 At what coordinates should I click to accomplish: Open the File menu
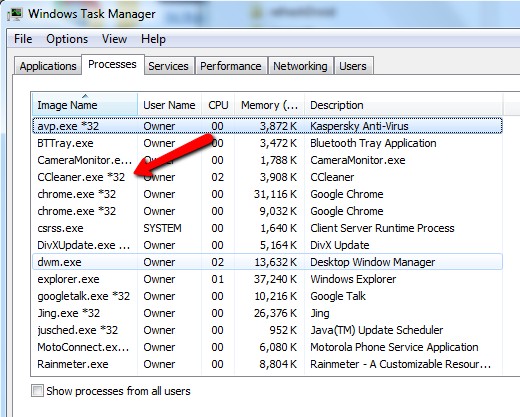(23, 39)
